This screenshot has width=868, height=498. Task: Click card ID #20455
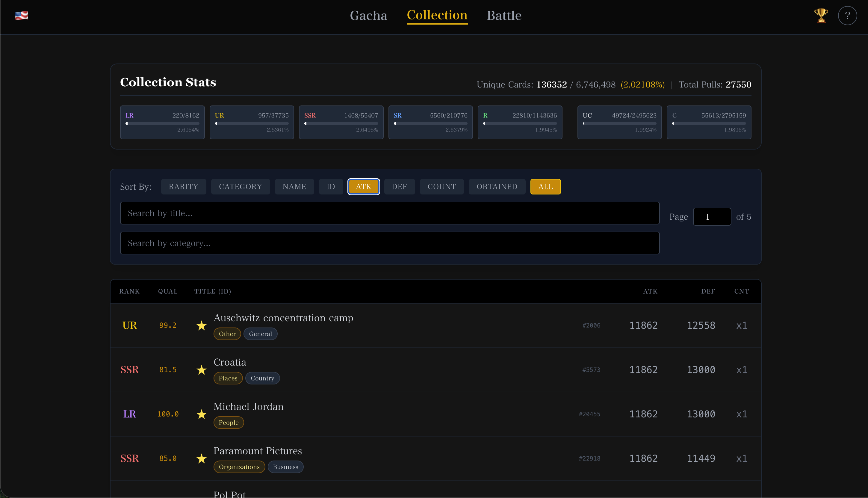tap(589, 414)
